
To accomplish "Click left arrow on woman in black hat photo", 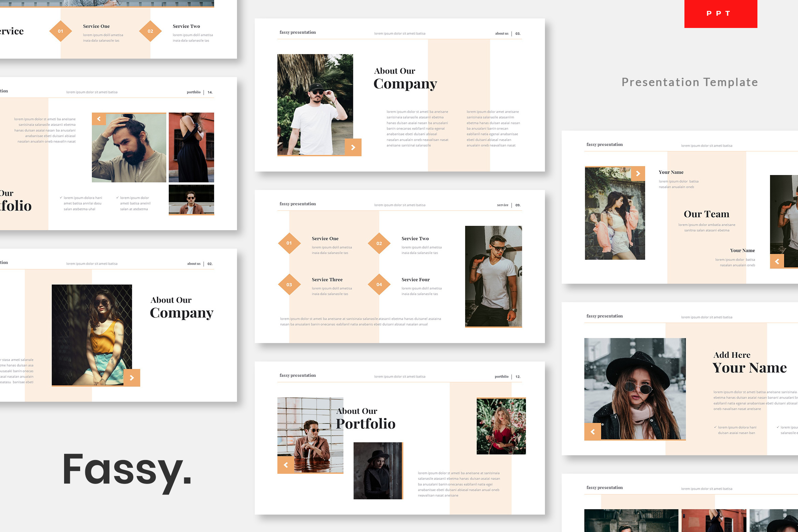I will tap(593, 432).
